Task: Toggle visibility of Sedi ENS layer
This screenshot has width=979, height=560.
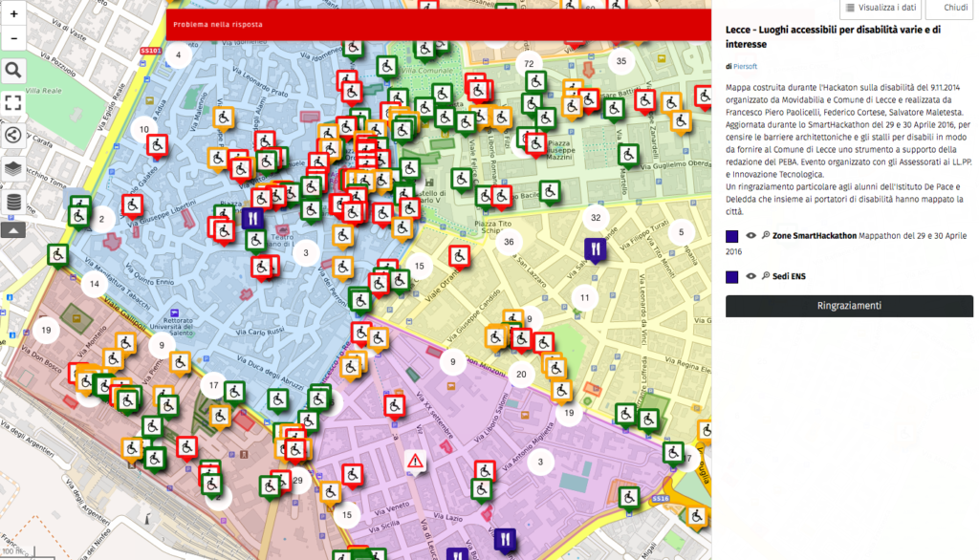Action: 751,277
